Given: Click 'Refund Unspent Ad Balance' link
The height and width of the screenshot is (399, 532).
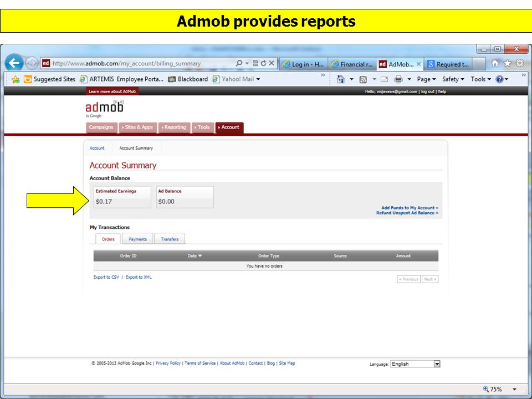Looking at the screenshot, I should [407, 213].
